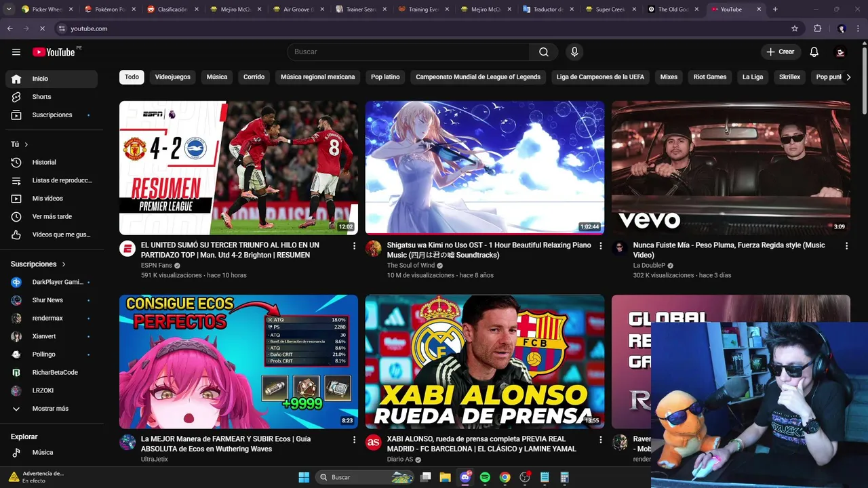The height and width of the screenshot is (488, 868).
Task: Open the Chrome extensions puzzle icon
Action: pos(817,28)
